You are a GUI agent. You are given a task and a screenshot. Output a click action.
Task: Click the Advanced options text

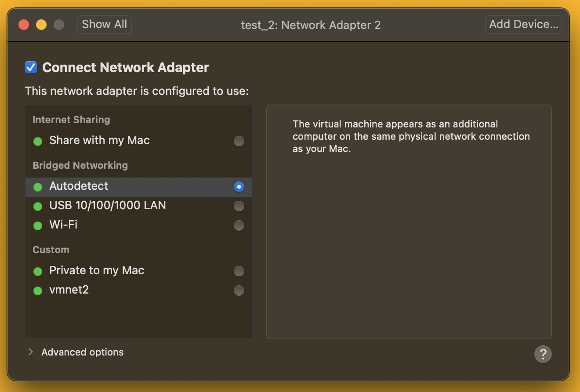tap(83, 352)
